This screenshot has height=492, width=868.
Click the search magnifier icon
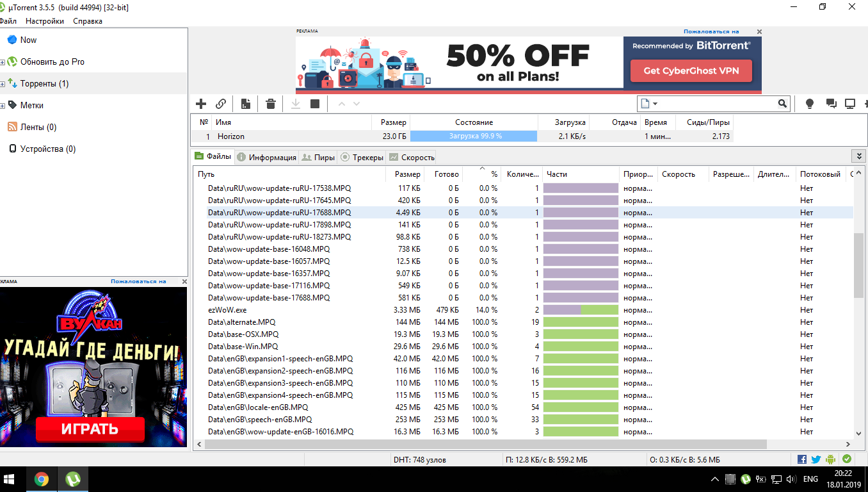coord(782,104)
